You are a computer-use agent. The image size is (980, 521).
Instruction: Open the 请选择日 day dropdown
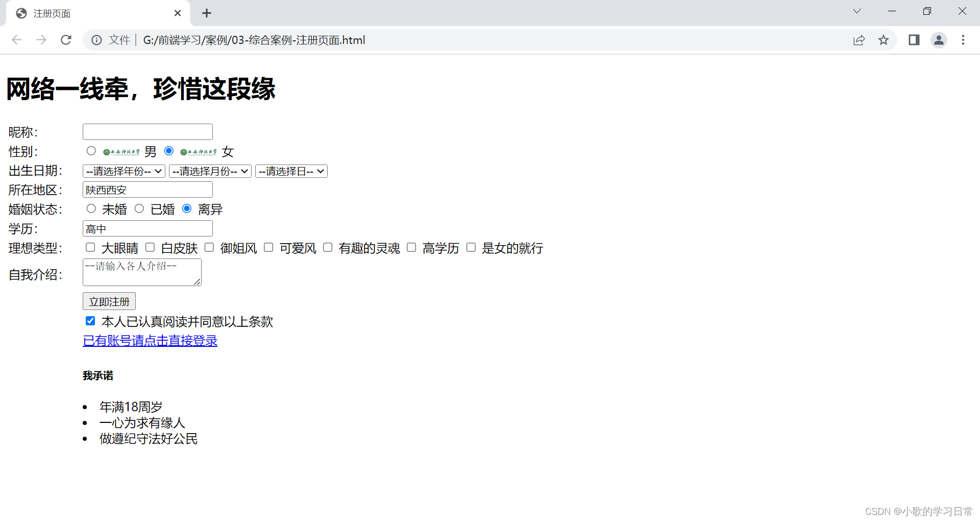(x=291, y=171)
